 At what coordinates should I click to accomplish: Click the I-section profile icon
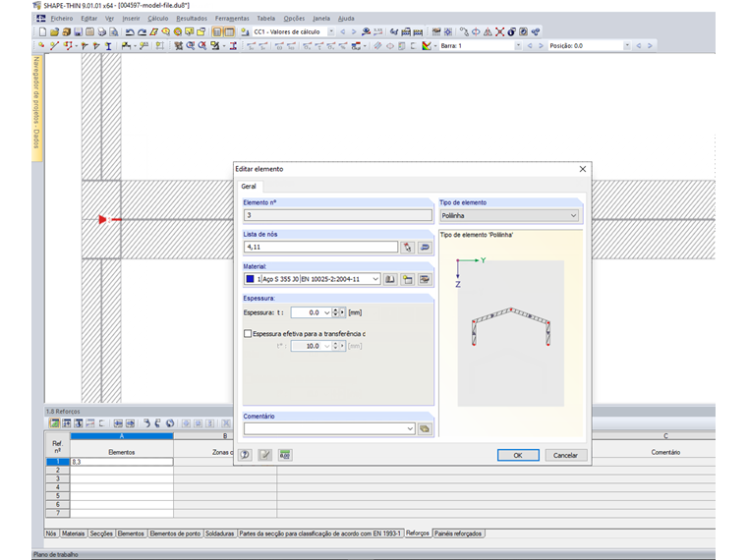[108, 46]
